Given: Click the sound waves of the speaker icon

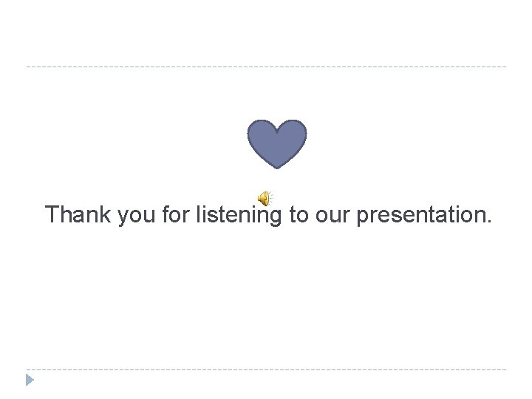Looking at the screenshot, I should click(270, 197).
